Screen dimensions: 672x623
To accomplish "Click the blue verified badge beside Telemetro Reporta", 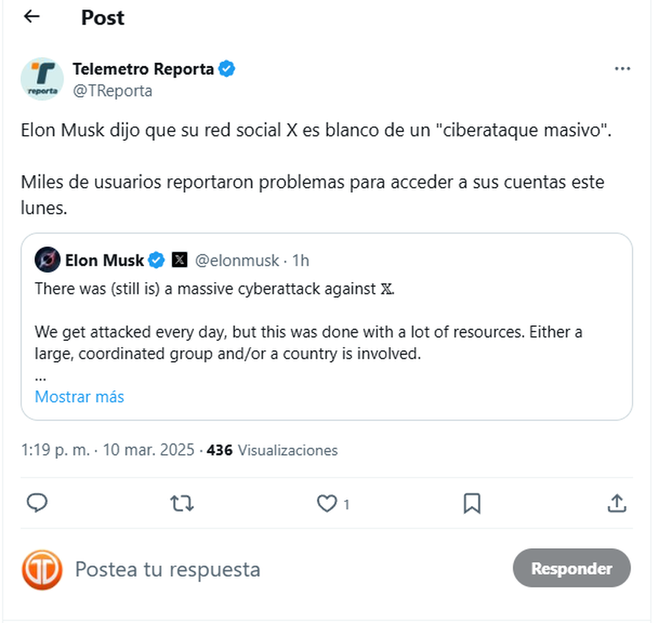I will pos(226,68).
